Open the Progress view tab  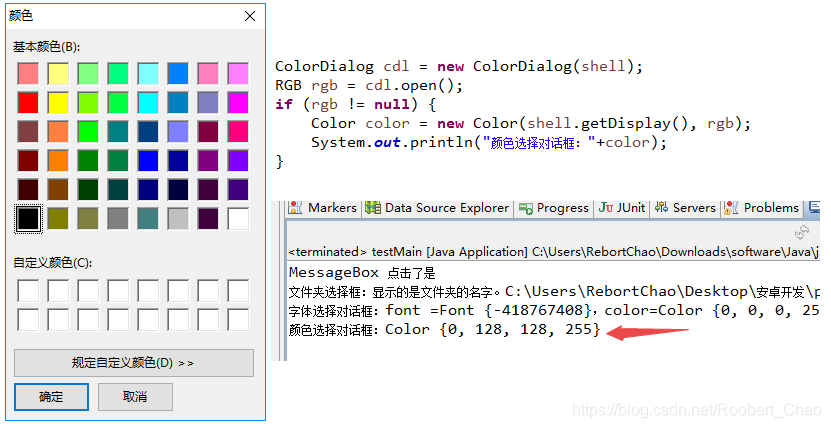tap(554, 208)
